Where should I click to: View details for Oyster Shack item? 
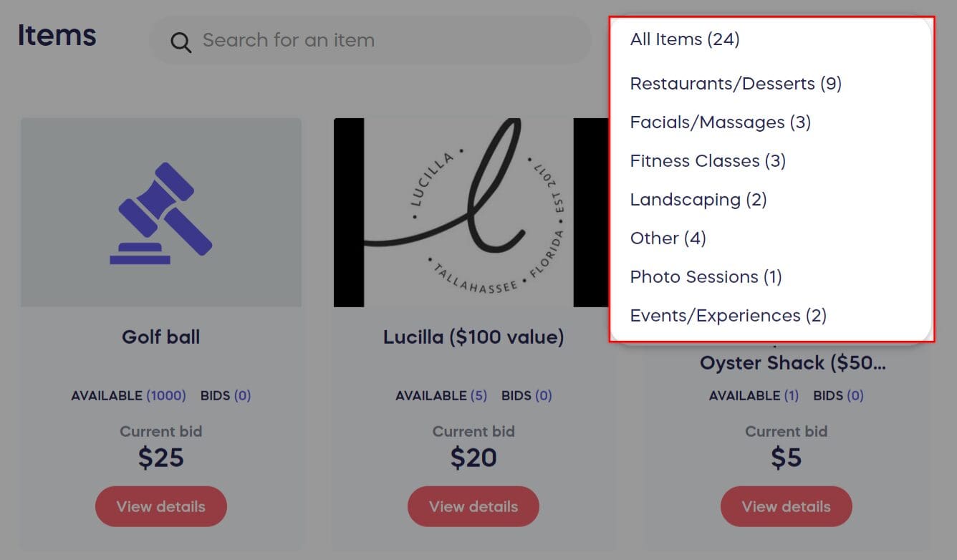786,506
